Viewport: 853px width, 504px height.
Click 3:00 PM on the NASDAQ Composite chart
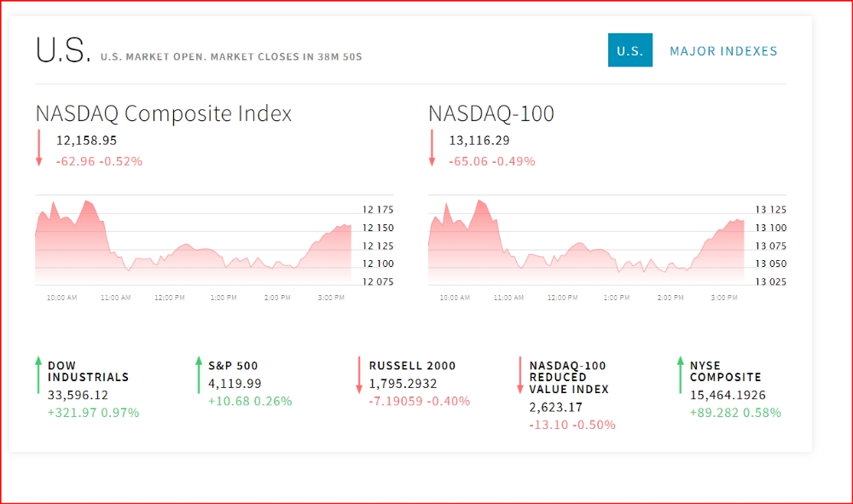coord(331,298)
